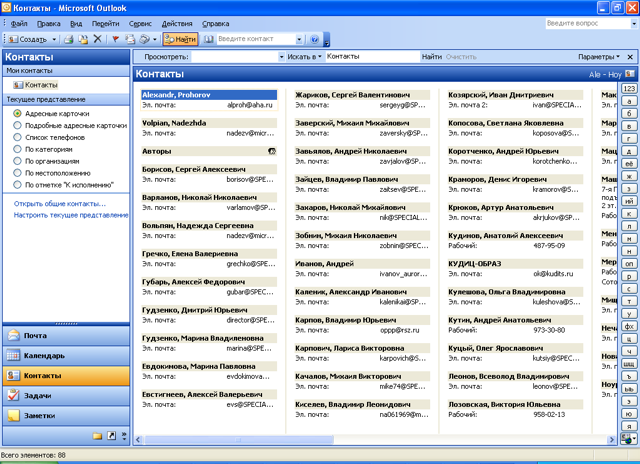Viewport: 640px width, 464px height.
Task: Open the Вид menu
Action: pyautogui.click(x=76, y=24)
